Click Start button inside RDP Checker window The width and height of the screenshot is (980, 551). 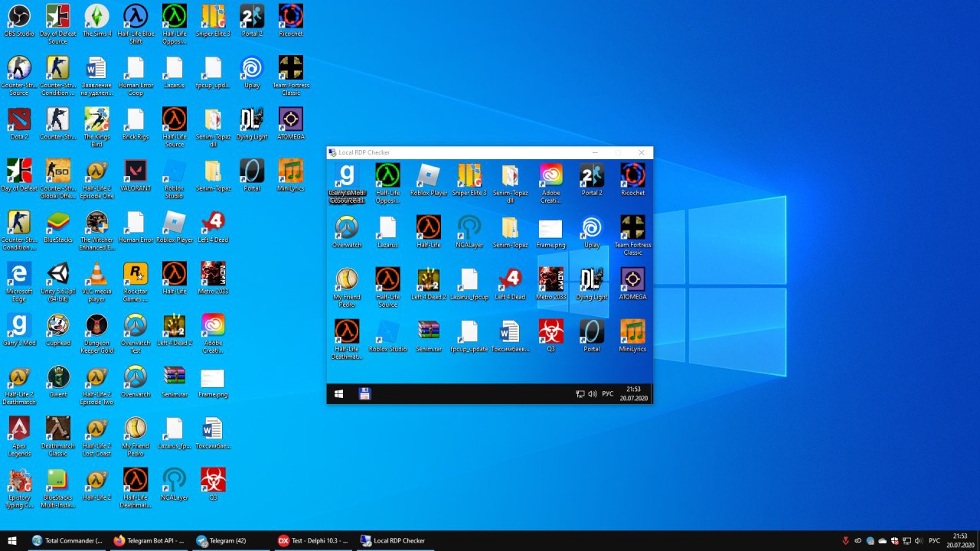pos(338,394)
